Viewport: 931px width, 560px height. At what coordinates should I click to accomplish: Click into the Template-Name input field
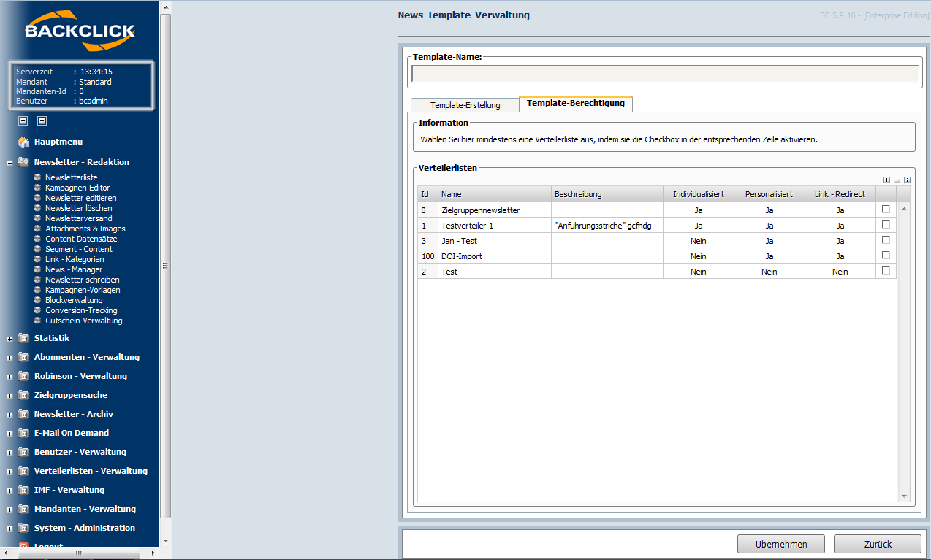(665, 73)
